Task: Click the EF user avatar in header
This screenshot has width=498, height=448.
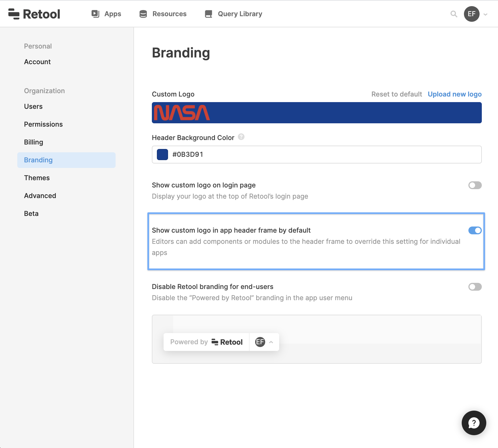Action: point(472,14)
